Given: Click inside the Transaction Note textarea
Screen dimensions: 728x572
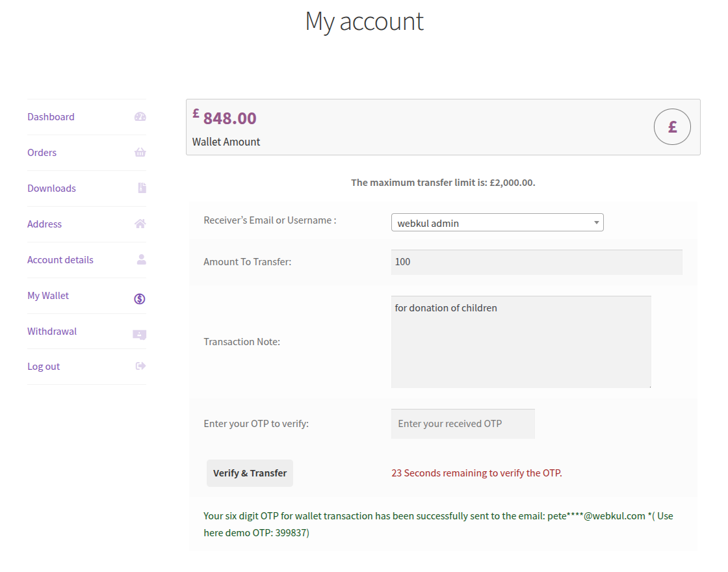Looking at the screenshot, I should pyautogui.click(x=521, y=342).
